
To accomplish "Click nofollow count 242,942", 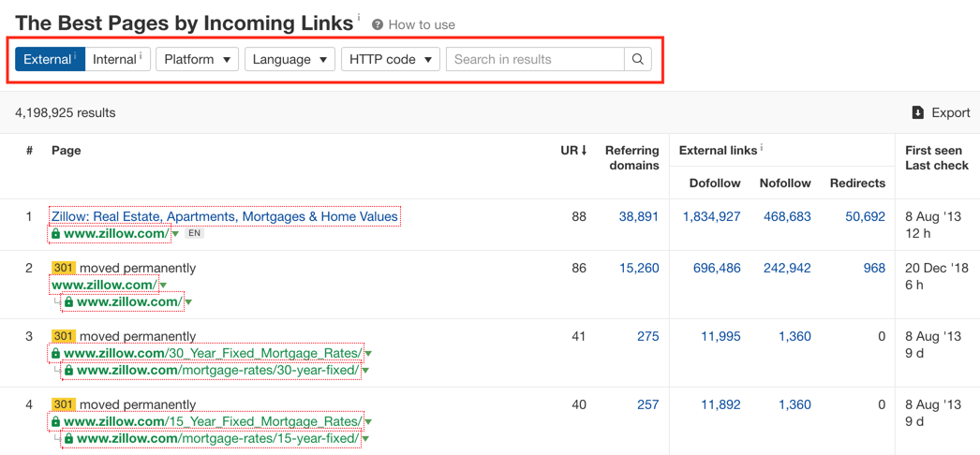I will [788, 269].
